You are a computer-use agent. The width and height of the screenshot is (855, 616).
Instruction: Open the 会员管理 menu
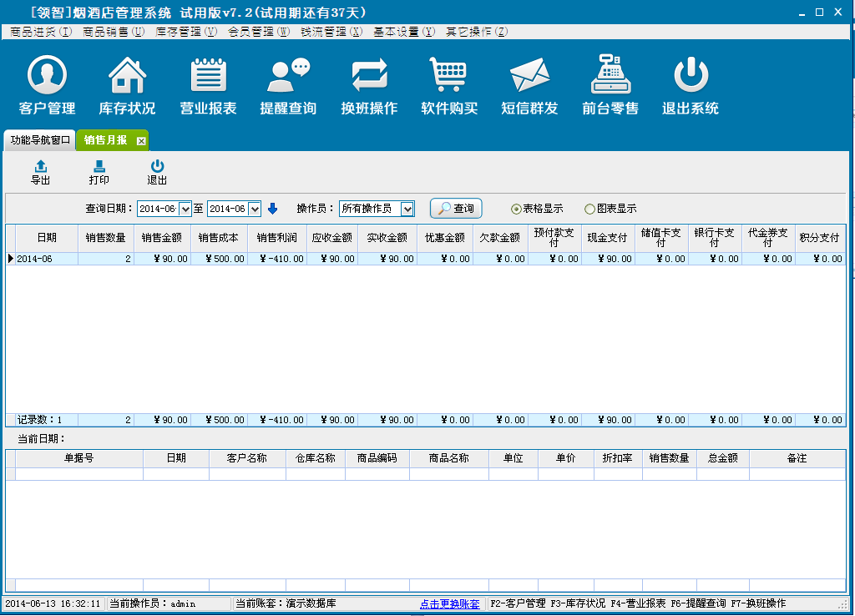[259, 32]
